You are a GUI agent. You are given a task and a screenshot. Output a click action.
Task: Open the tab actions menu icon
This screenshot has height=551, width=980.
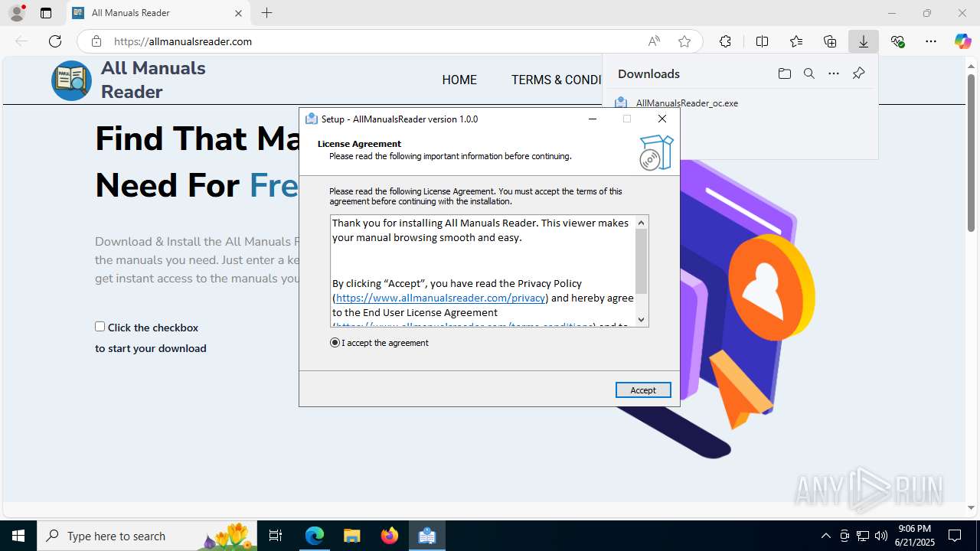pos(46,13)
